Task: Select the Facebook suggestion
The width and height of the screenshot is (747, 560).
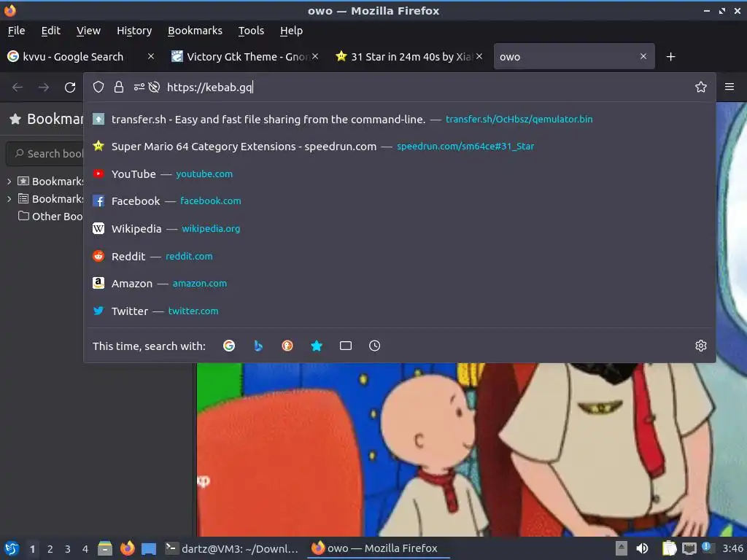Action: coord(400,201)
